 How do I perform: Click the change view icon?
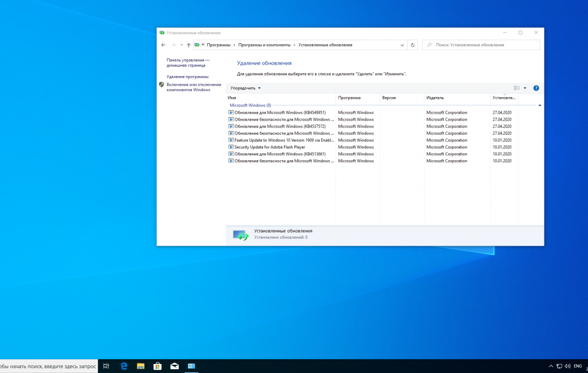[x=517, y=88]
